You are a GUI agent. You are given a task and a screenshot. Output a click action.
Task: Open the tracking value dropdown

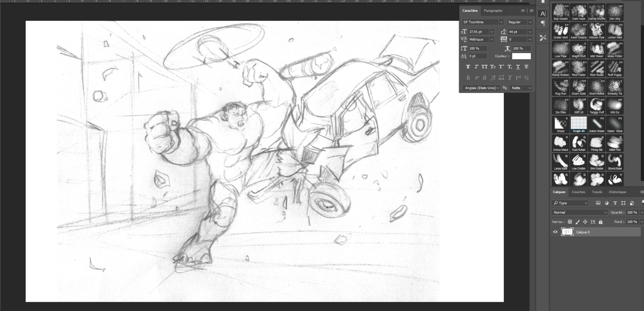point(530,39)
